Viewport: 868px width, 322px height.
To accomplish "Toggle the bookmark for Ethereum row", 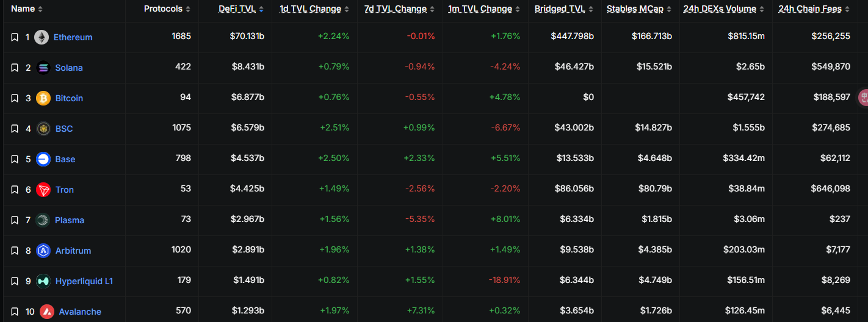I will (x=15, y=37).
